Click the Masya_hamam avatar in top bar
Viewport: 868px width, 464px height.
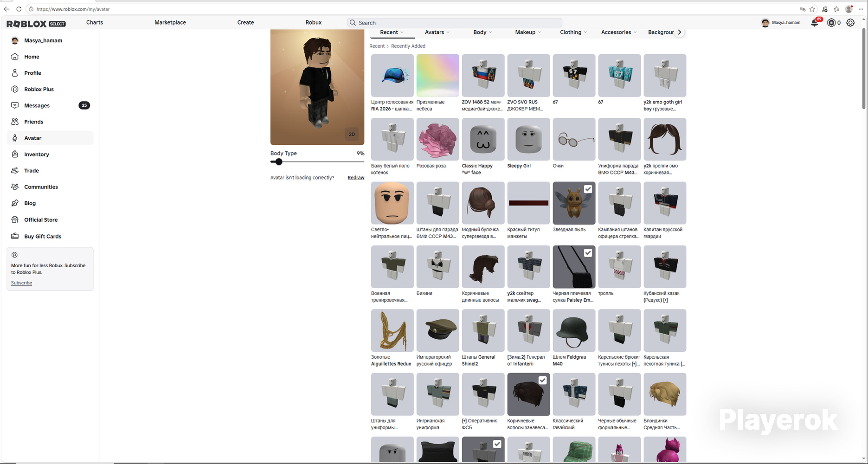tap(765, 22)
